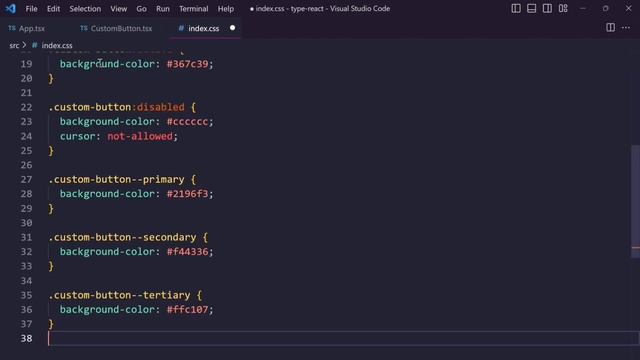Open the Run menu
The width and height of the screenshot is (640, 360).
click(162, 9)
